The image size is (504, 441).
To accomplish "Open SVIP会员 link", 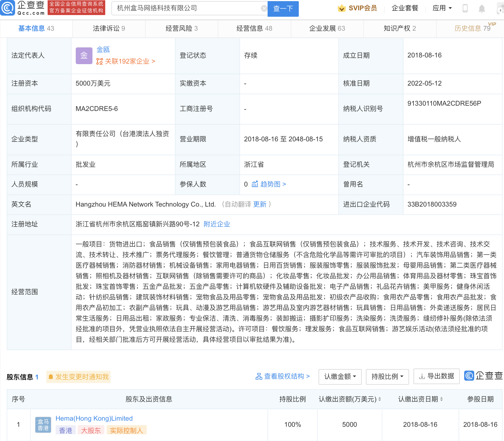I will pyautogui.click(x=357, y=8).
